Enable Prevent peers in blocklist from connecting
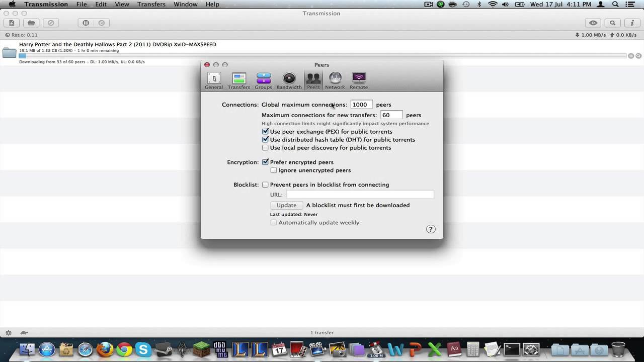 click(x=265, y=185)
